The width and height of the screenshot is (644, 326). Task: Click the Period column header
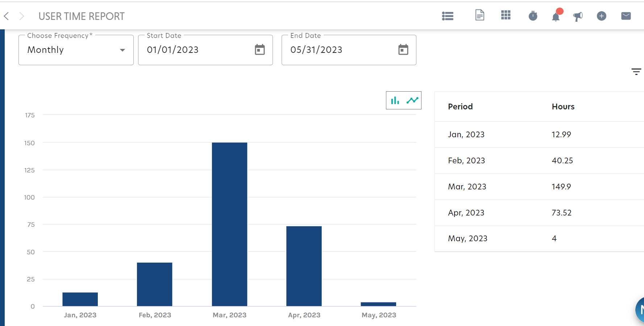(460, 106)
